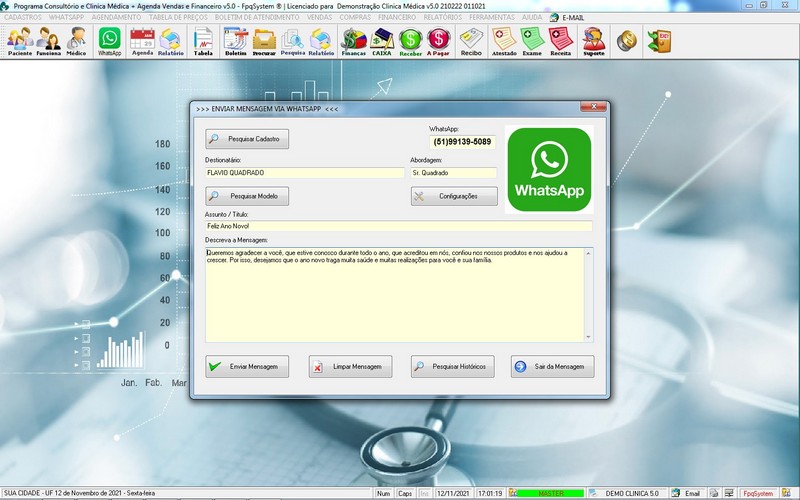The height and width of the screenshot is (500, 800).
Task: Click Limpar Mensagem button
Action: (x=351, y=366)
